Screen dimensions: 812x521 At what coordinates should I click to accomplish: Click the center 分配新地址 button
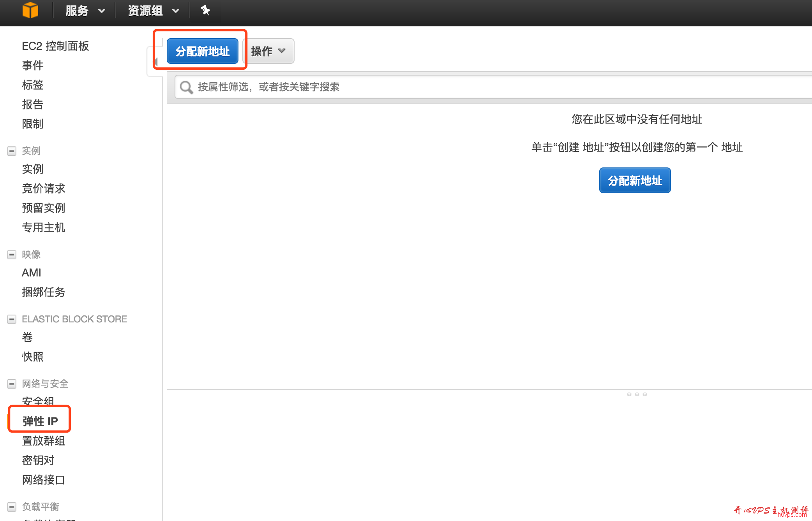pos(634,180)
